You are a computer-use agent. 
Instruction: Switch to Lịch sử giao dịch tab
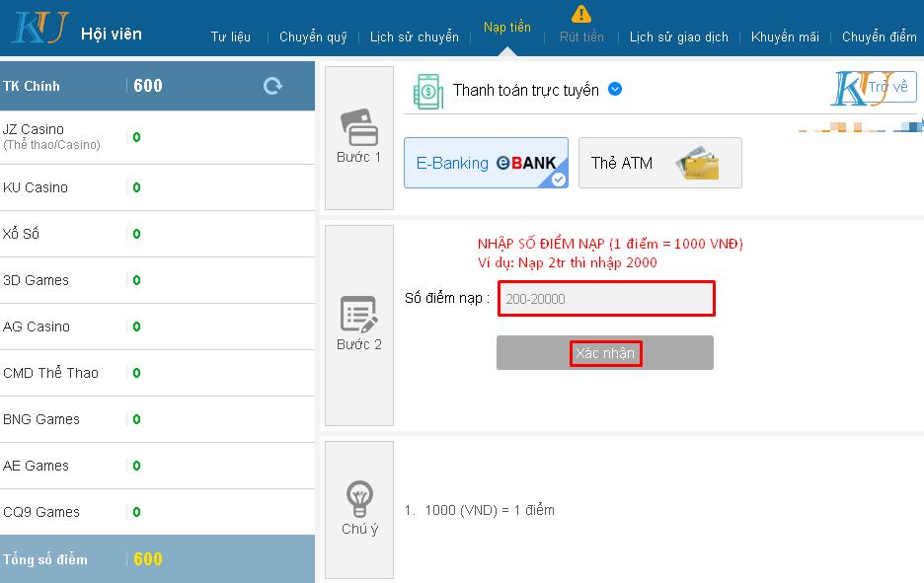(678, 36)
